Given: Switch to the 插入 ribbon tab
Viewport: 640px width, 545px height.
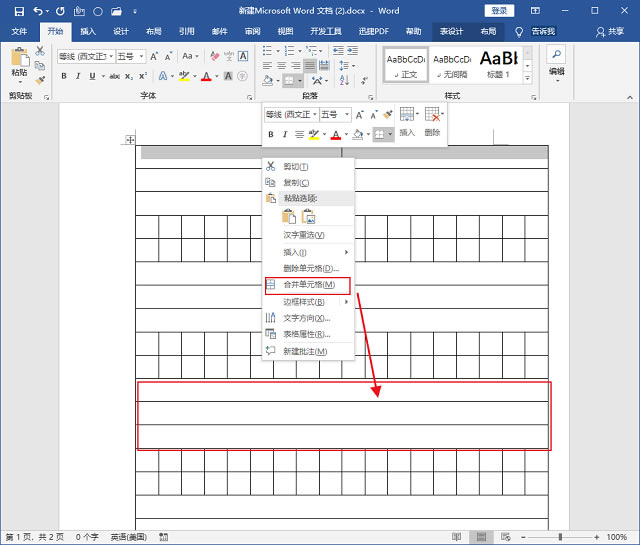Looking at the screenshot, I should (x=88, y=32).
